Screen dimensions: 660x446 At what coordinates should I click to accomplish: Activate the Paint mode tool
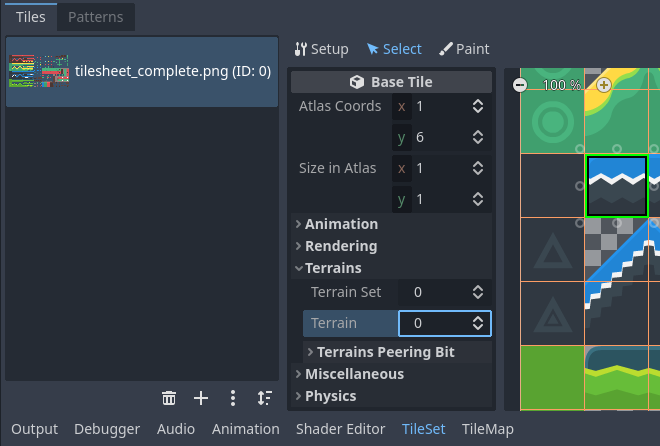pos(464,49)
